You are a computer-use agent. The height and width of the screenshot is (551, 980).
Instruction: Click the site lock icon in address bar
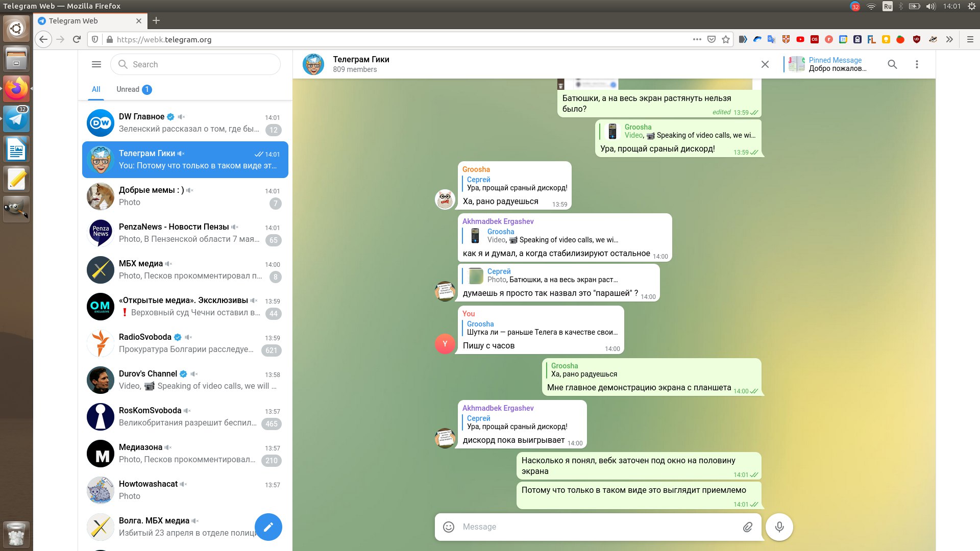click(x=109, y=39)
